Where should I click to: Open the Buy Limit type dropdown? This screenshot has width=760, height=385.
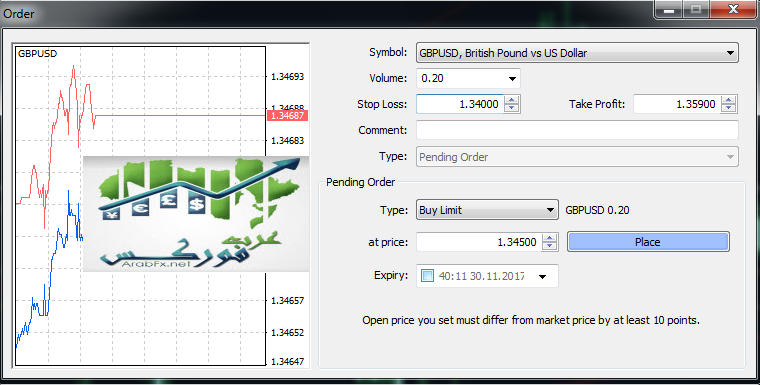coord(487,210)
